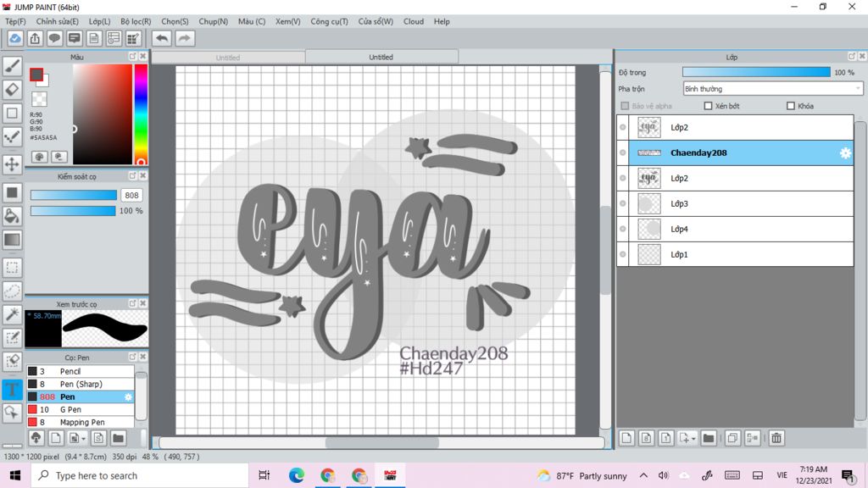Toggle visibility of the Lớp1 layer
The image size is (868, 488).
pos(623,254)
